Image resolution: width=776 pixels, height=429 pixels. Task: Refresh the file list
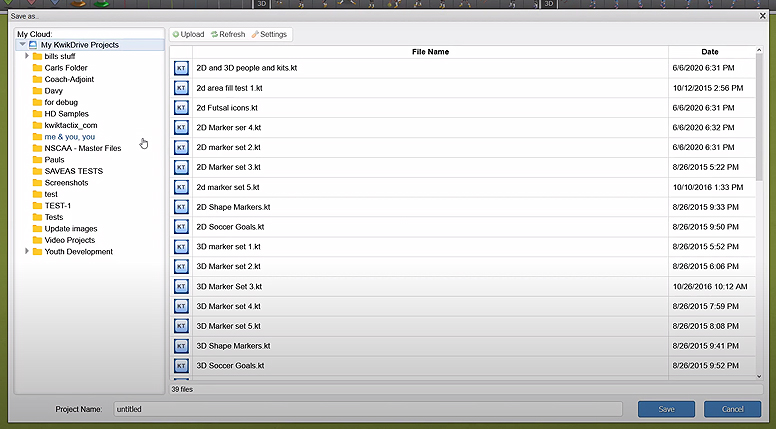tap(228, 34)
